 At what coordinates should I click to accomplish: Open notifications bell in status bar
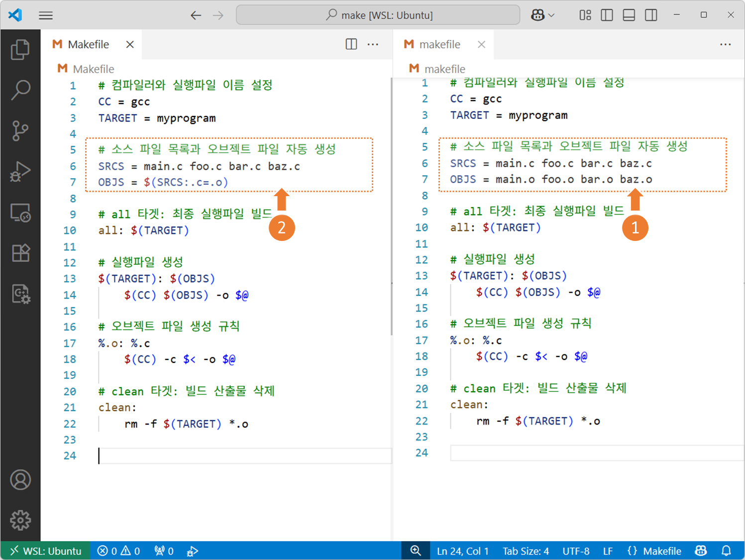pos(727,551)
